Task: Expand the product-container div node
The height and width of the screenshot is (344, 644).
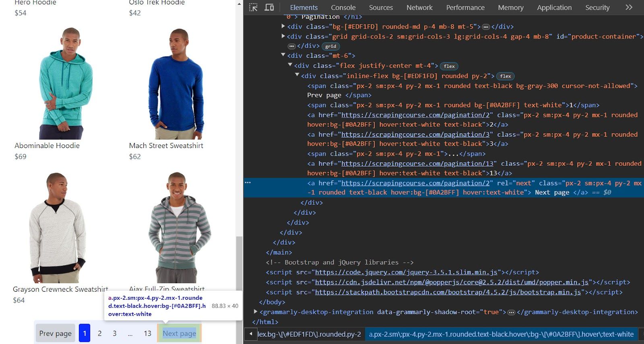Action: click(283, 36)
